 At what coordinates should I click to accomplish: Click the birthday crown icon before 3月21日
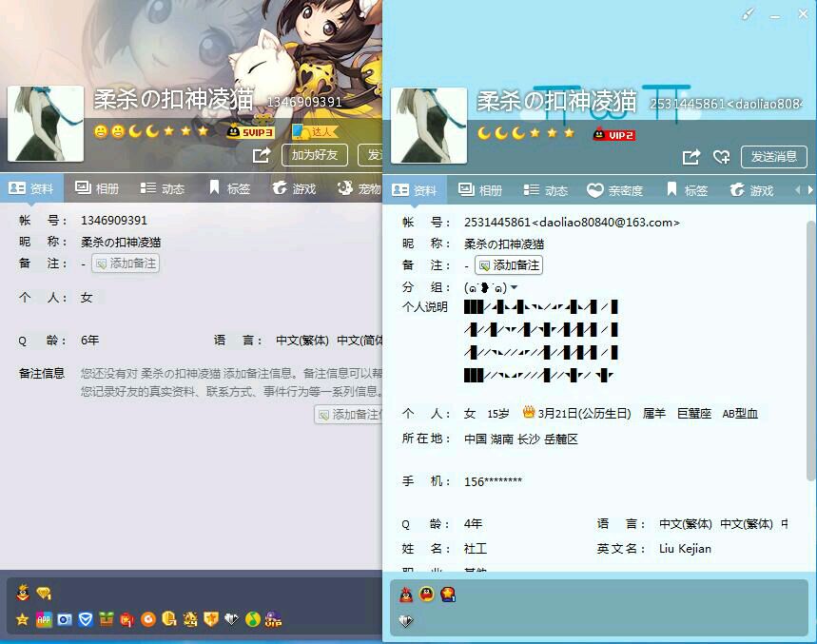529,413
